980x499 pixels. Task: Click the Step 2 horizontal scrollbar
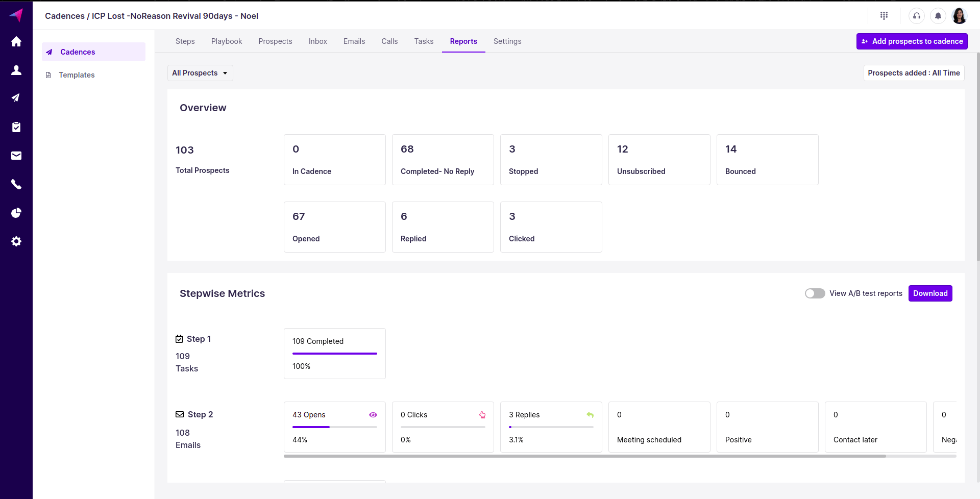[x=584, y=456]
